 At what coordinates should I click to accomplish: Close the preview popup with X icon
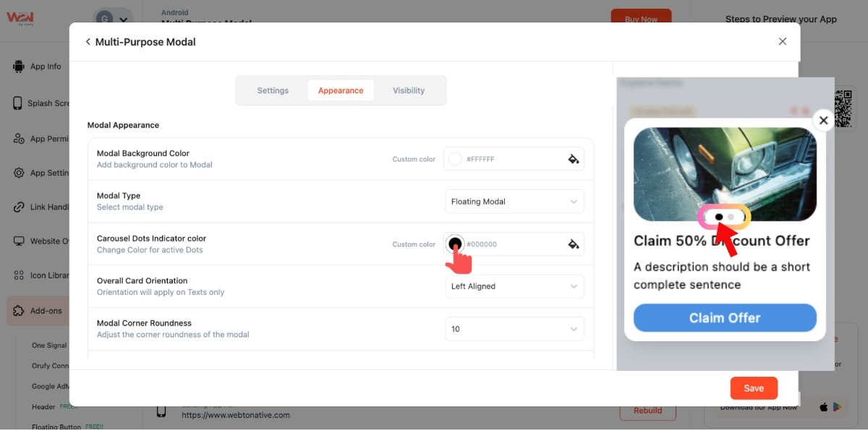click(823, 120)
